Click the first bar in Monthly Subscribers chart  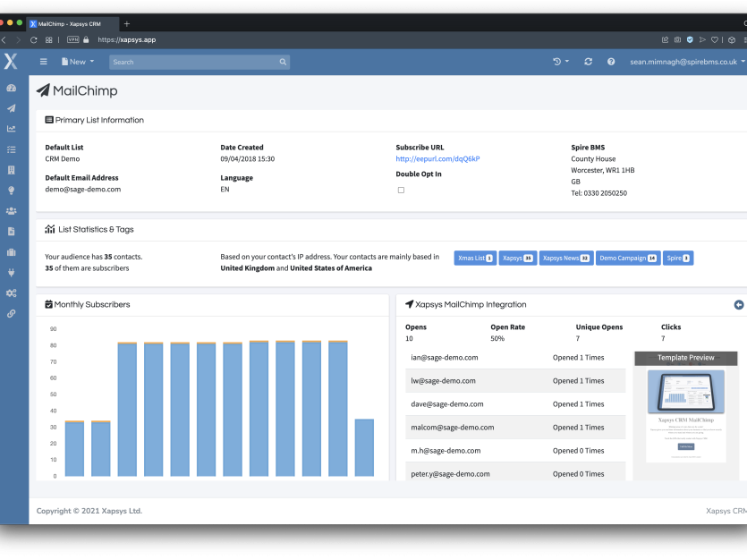coord(74,448)
